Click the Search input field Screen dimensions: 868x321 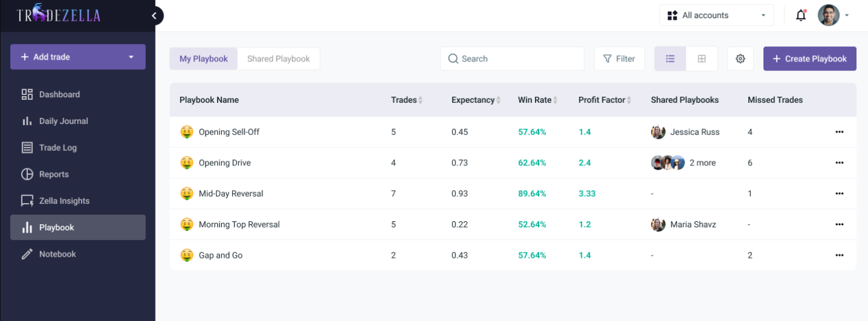pos(512,59)
